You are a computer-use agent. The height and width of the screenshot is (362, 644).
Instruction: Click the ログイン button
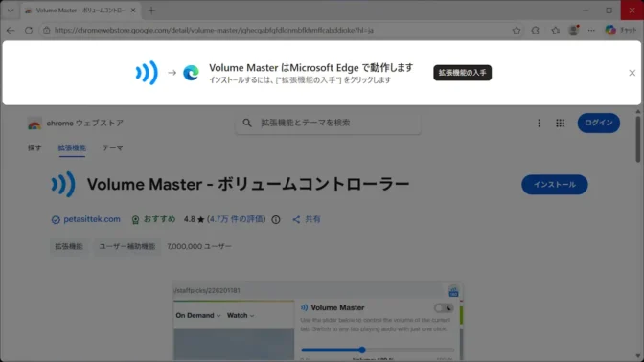point(598,123)
